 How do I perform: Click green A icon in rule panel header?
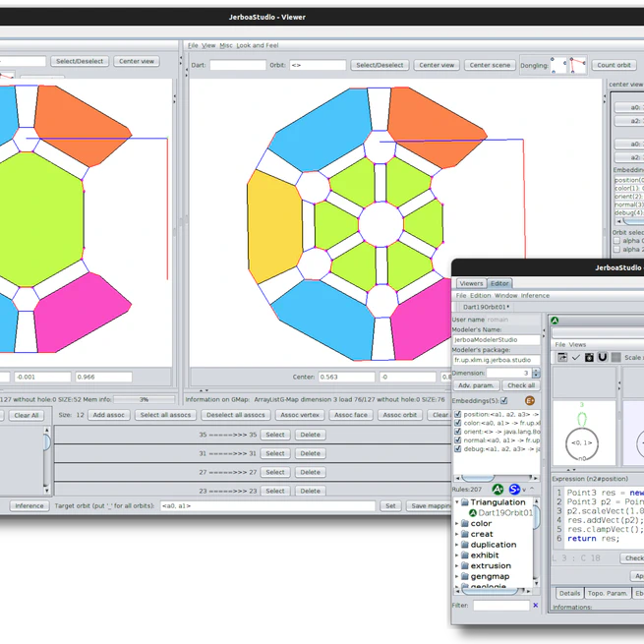tap(555, 321)
